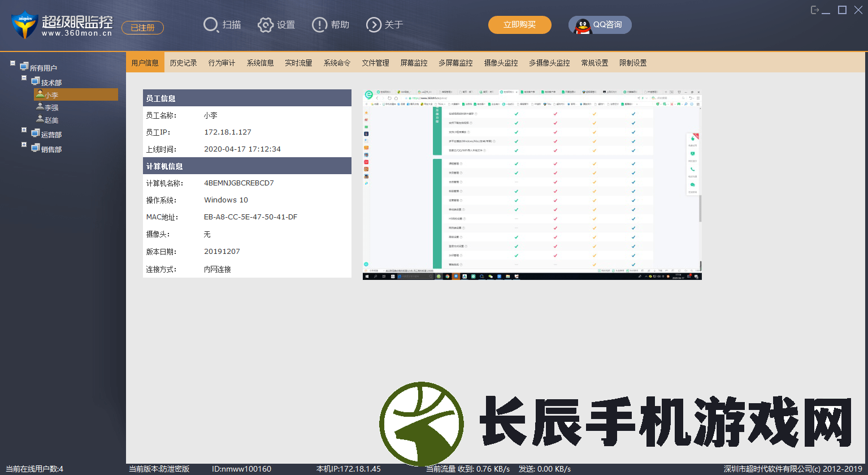Open the 系统信息 tab
Screen dimensions: 868x475
pyautogui.click(x=261, y=63)
